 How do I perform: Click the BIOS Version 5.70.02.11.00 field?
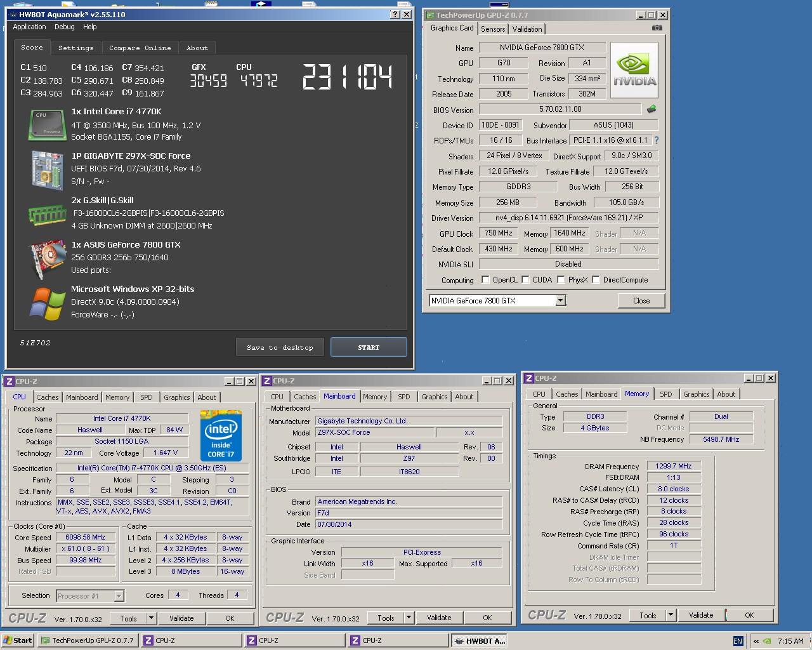(560, 109)
